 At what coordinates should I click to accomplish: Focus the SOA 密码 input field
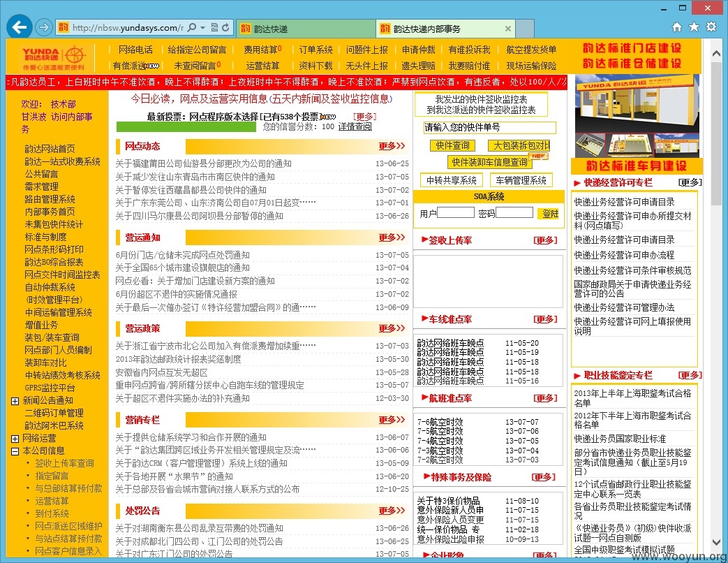514,213
